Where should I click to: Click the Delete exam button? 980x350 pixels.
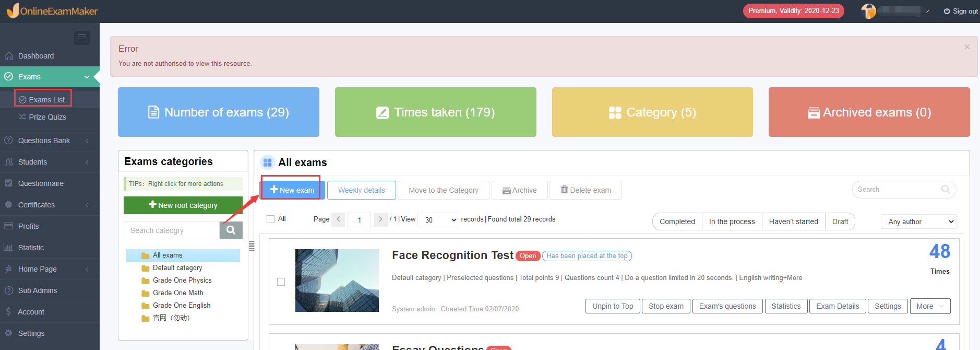coord(585,190)
